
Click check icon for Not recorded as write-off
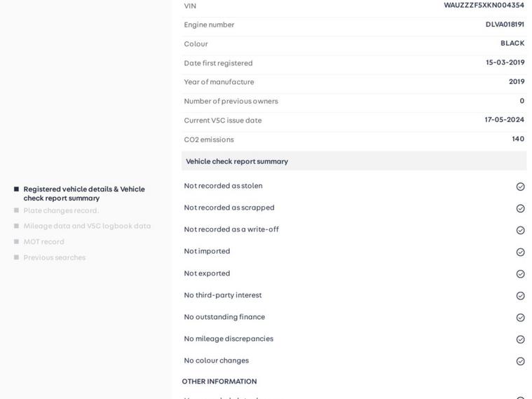coord(520,230)
